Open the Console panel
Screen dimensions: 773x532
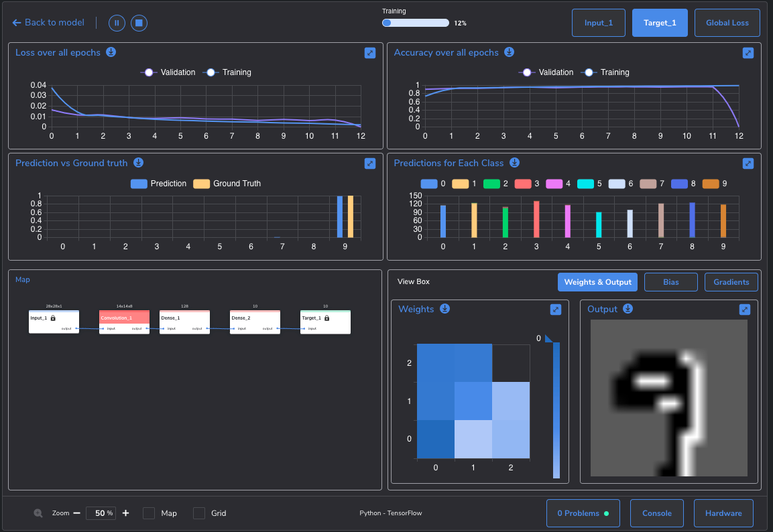tap(656, 513)
